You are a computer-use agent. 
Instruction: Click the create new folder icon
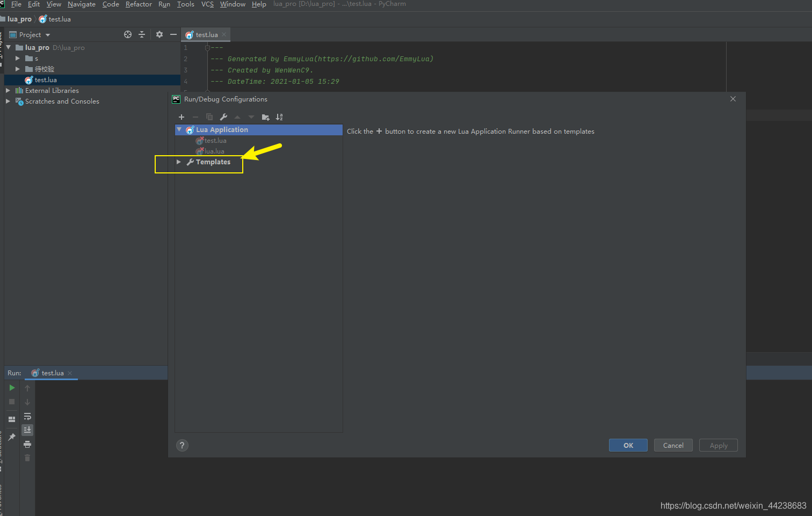(x=265, y=117)
